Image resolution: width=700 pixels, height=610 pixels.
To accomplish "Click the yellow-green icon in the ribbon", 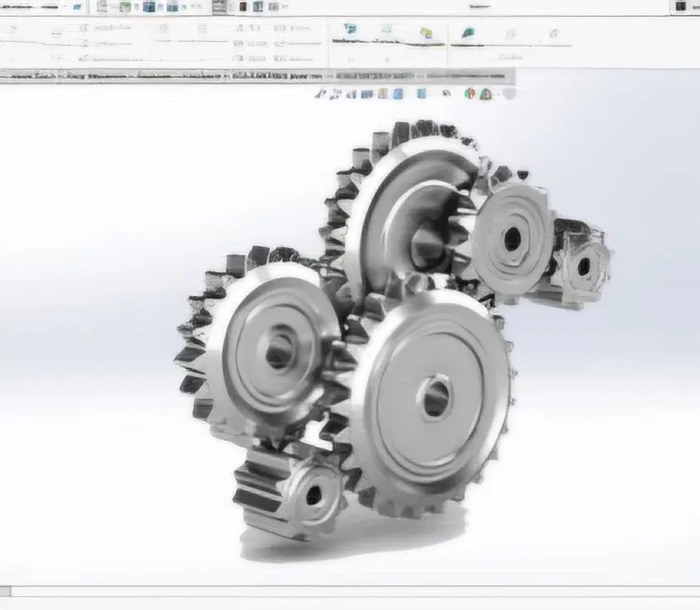I will coord(426,32).
